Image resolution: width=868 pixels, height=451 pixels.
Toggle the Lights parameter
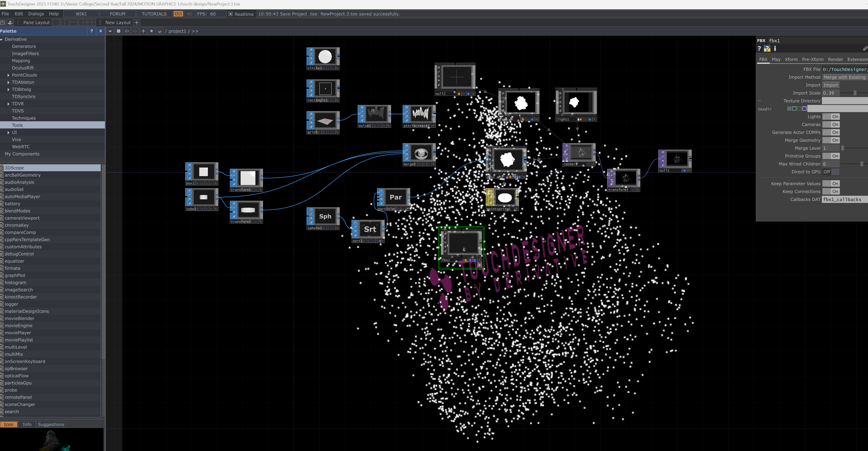click(x=831, y=117)
